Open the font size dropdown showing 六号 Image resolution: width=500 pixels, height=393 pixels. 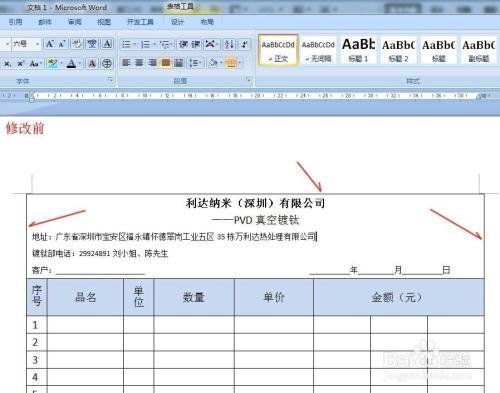(x=26, y=44)
